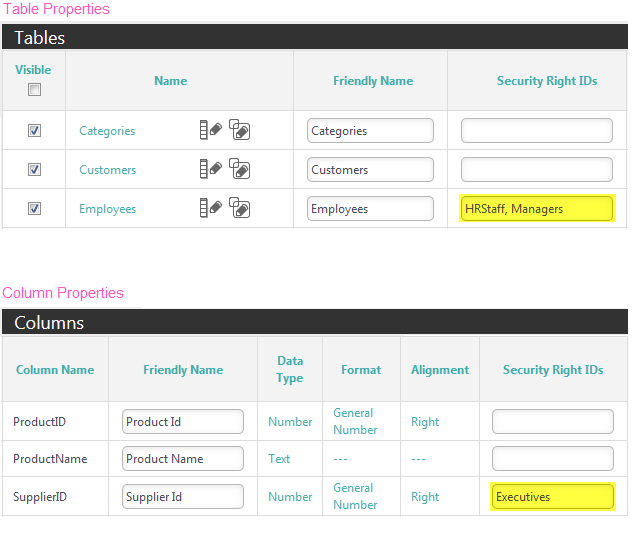This screenshot has height=533, width=632.
Task: Open column editor icon for Employees table
Action: tap(210, 208)
